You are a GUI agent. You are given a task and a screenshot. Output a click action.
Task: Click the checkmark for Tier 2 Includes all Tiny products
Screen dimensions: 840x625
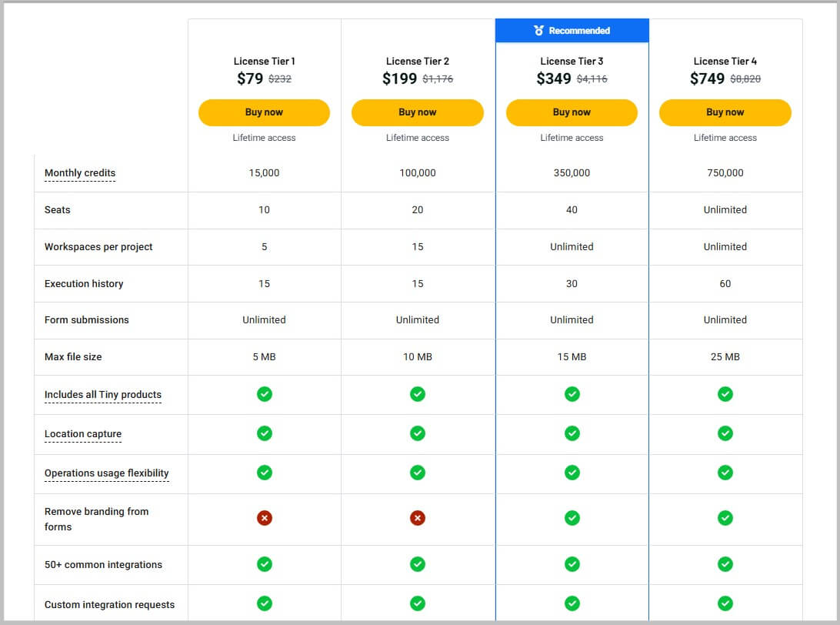pos(418,394)
